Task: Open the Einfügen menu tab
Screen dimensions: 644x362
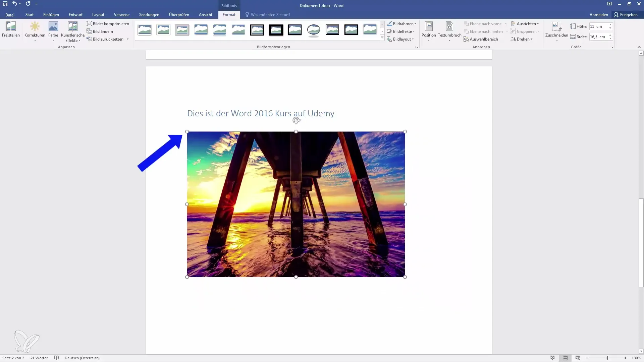Action: point(51,15)
